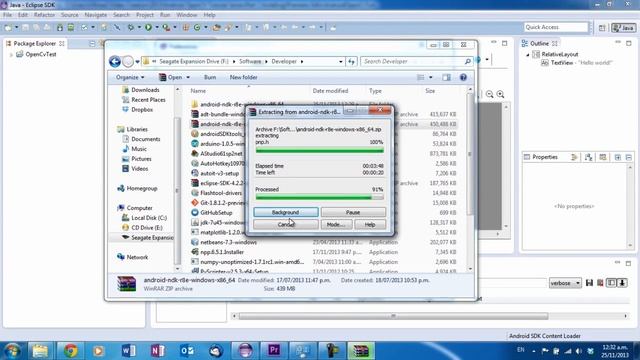Image resolution: width=640 pixels, height=360 pixels.
Task: Open the Window menu in Eclipse
Action: click(187, 15)
